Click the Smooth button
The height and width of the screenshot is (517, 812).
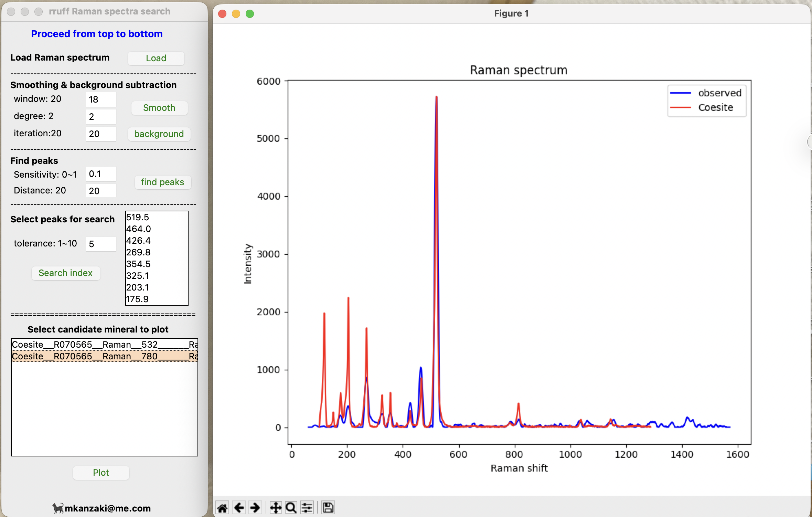pyautogui.click(x=159, y=108)
